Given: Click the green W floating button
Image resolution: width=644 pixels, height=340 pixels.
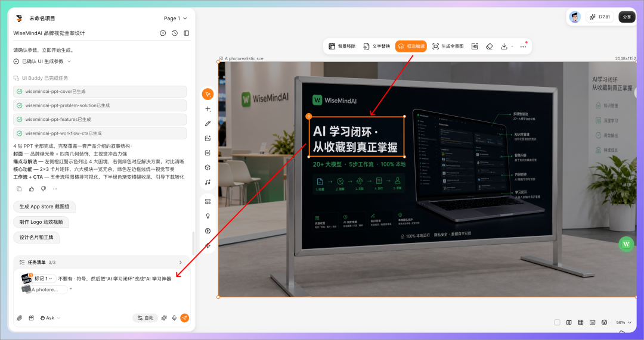Looking at the screenshot, I should (626, 244).
